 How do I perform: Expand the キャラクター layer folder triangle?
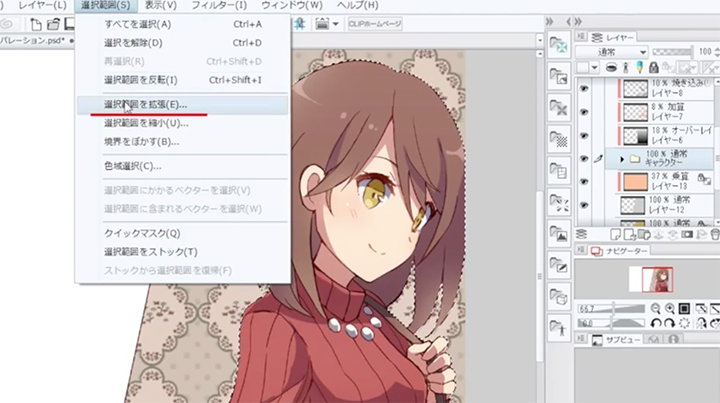coord(622,159)
